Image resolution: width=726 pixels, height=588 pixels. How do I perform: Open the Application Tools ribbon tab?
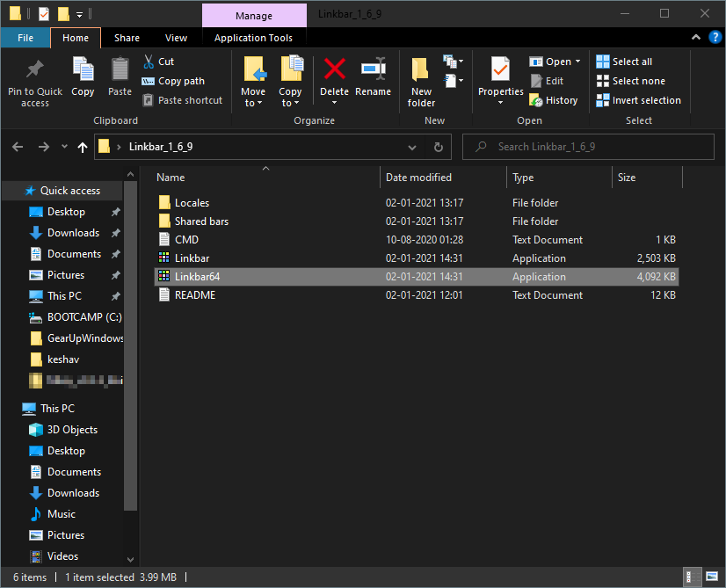click(x=254, y=38)
